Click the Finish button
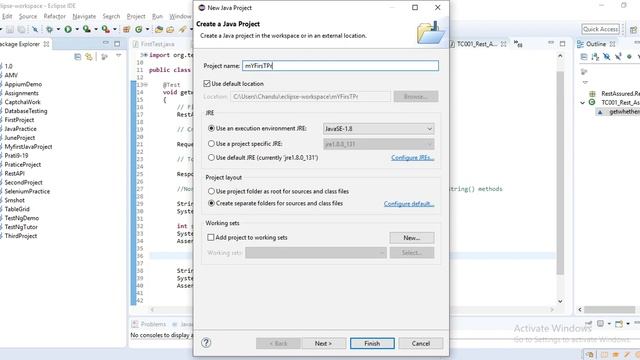The image size is (640, 360). click(x=372, y=343)
